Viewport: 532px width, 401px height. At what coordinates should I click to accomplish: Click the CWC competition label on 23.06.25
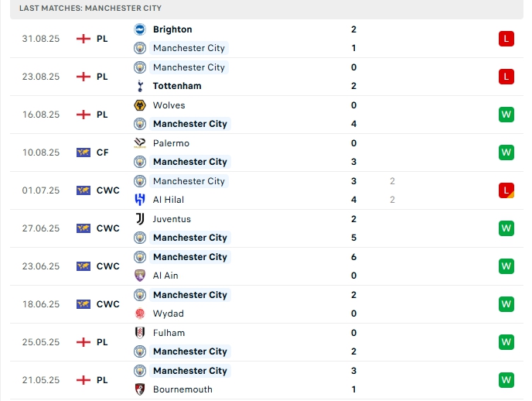pos(107,266)
